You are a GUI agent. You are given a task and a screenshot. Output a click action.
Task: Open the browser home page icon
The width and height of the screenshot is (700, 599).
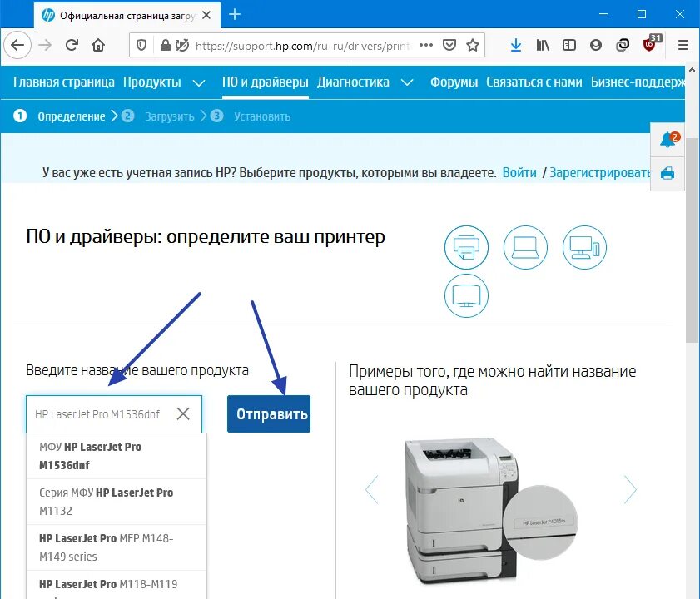(x=98, y=45)
